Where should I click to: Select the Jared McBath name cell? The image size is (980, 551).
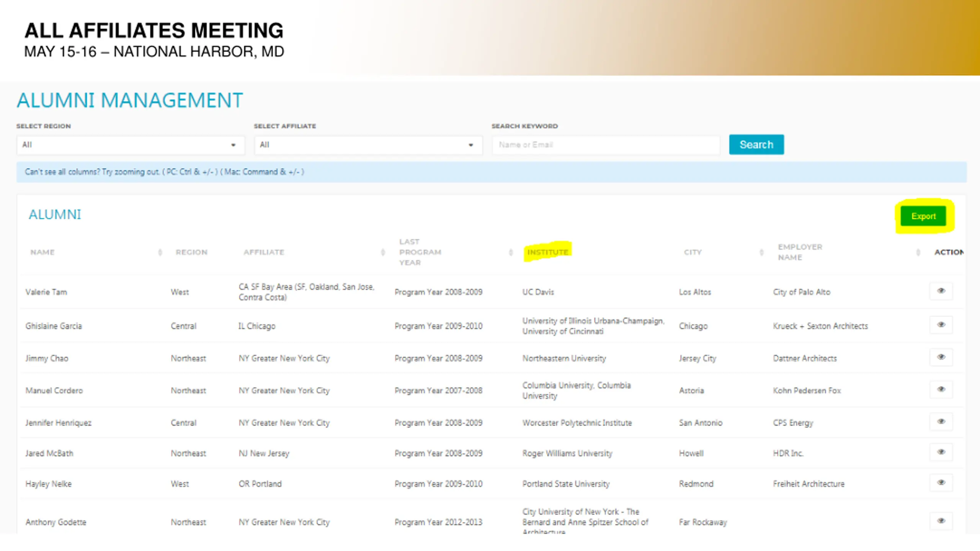point(49,453)
